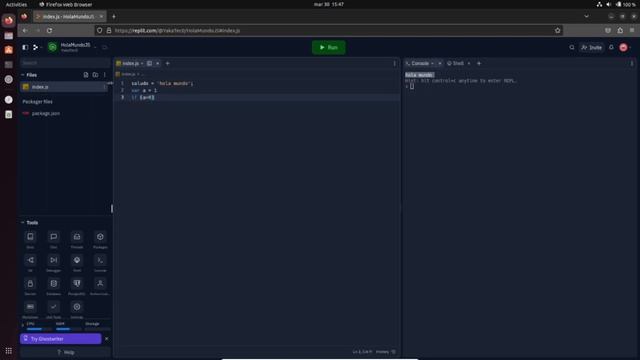This screenshot has width=640, height=360.
Task: Open the index.js tab dropdown arrow
Action: tap(142, 63)
